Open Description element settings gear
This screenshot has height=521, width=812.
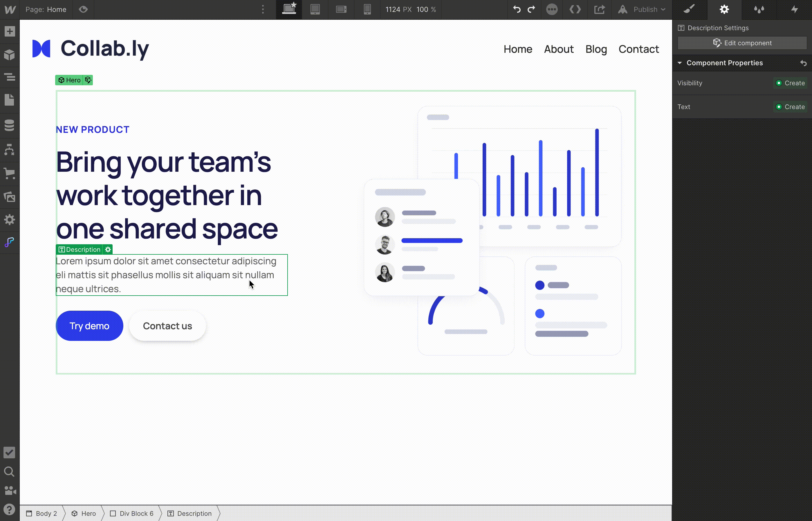(108, 249)
